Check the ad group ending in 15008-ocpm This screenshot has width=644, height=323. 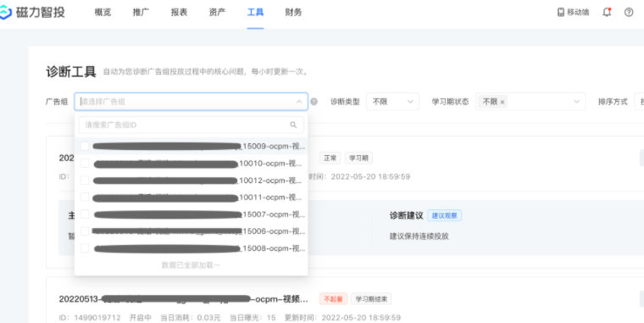pos(85,248)
